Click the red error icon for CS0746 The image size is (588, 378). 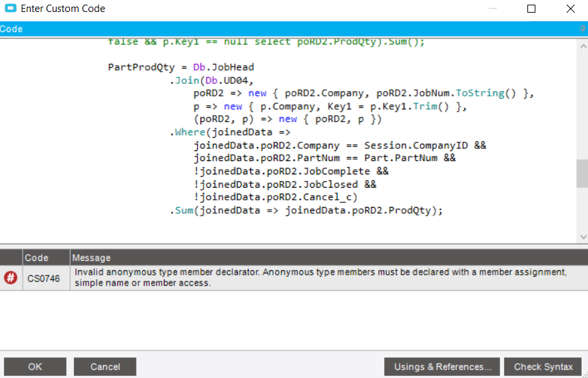coord(11,278)
